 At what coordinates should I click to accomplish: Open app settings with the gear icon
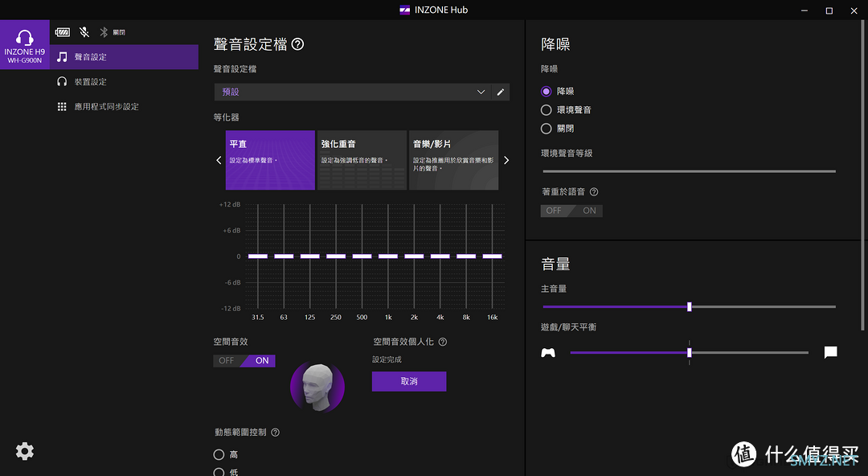[x=24, y=451]
